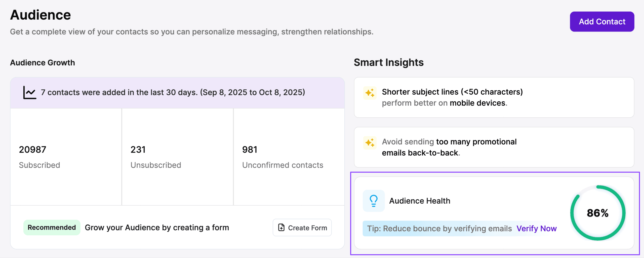Click the sparkle icon beside promotional emails insight
Image resolution: width=644 pixels, height=258 pixels.
370,143
